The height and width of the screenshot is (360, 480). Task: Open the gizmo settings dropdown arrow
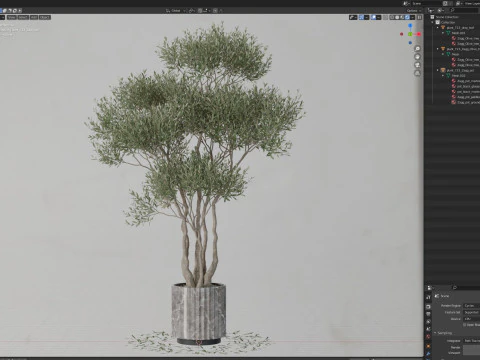(x=367, y=17)
